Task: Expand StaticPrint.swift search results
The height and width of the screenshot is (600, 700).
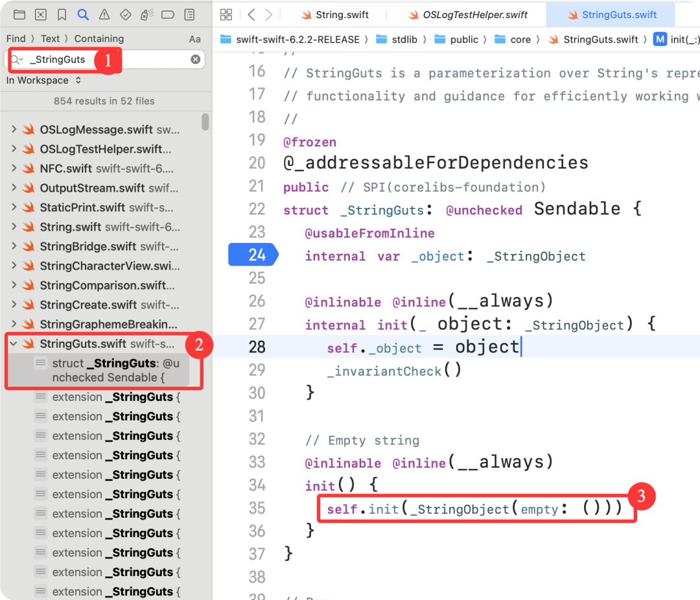Action: click(14, 207)
